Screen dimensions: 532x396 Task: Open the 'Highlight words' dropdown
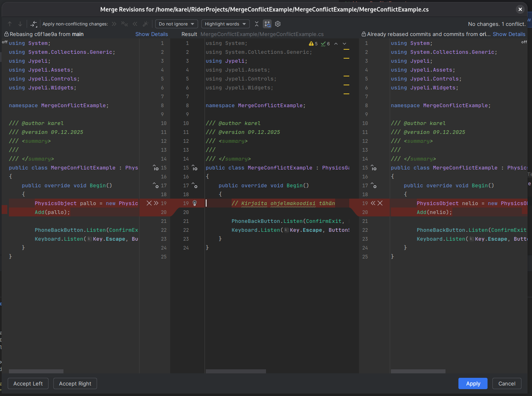(x=225, y=24)
